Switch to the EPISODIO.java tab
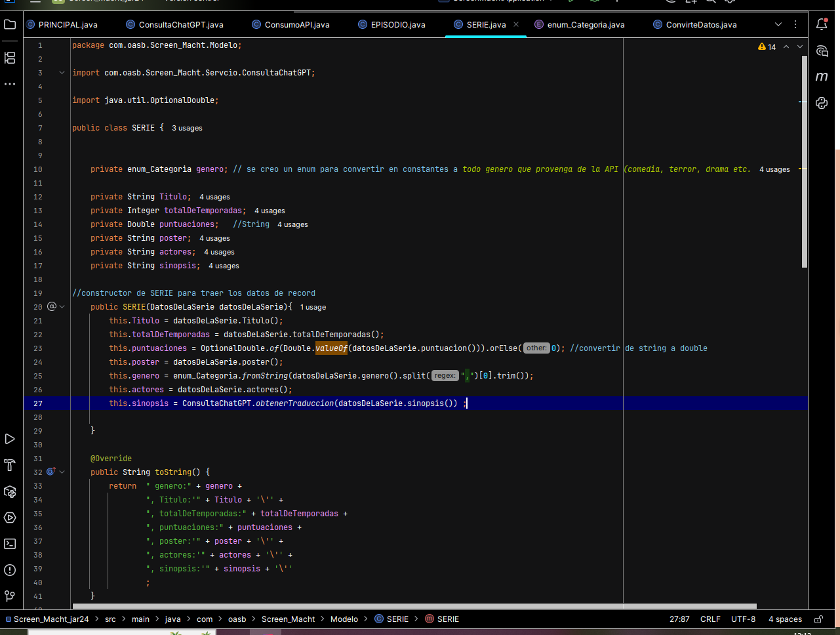The image size is (840, 635). tap(392, 25)
